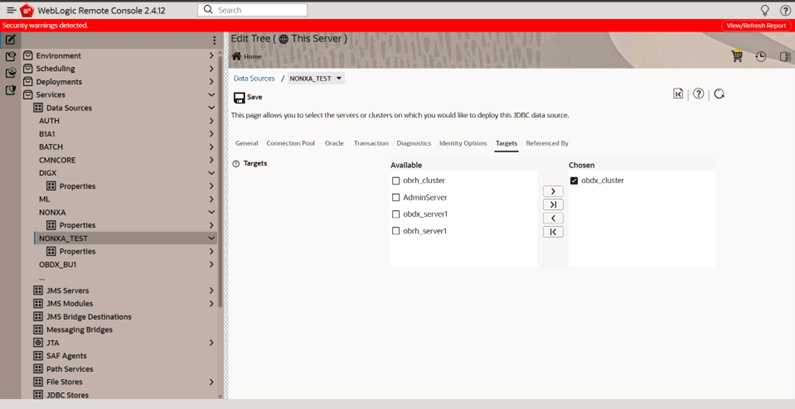Move selected targets left with < button
795x409 pixels.
coord(553,218)
